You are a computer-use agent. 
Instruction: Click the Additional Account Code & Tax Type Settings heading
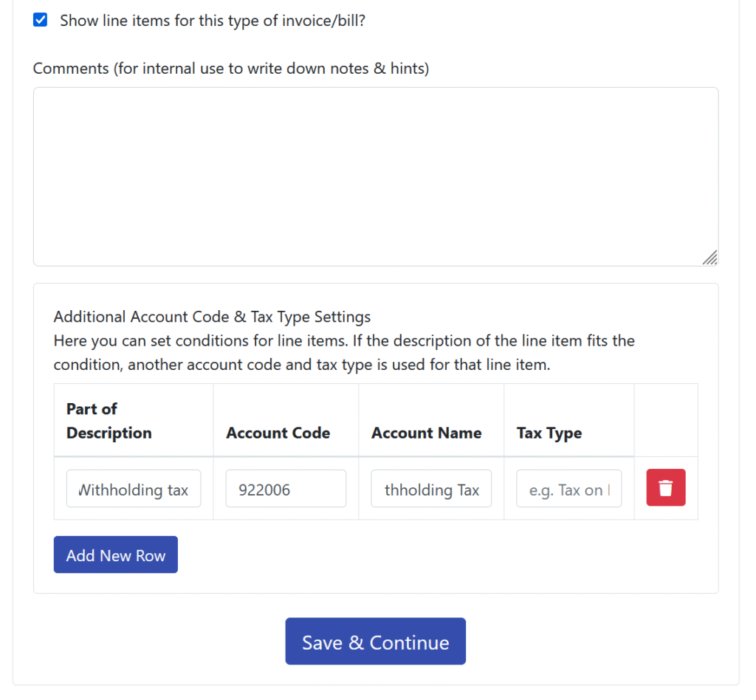point(212,317)
